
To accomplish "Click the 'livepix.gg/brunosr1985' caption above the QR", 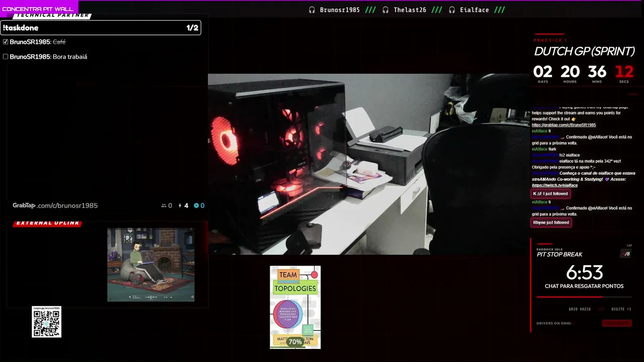I will [47, 308].
